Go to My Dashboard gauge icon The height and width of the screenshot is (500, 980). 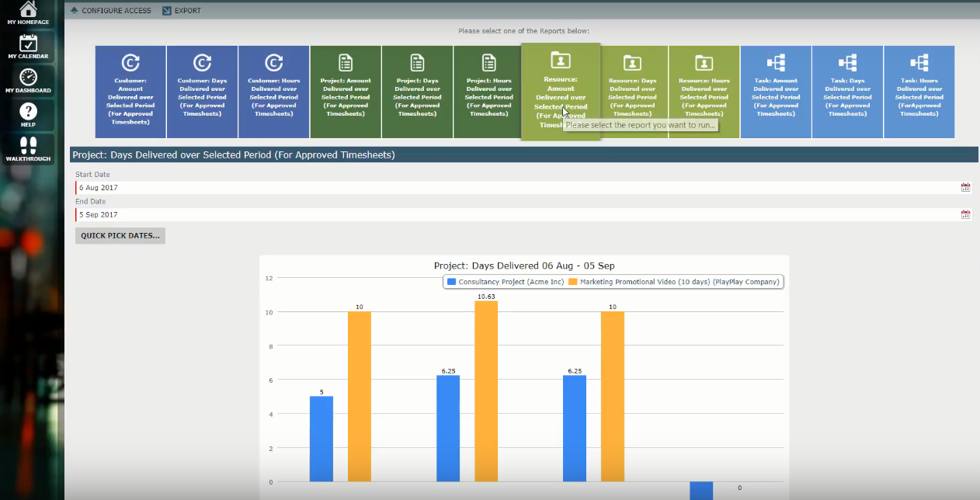tap(28, 81)
